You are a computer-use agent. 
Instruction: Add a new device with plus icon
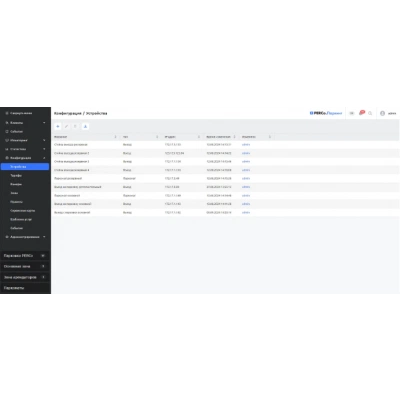(x=58, y=126)
